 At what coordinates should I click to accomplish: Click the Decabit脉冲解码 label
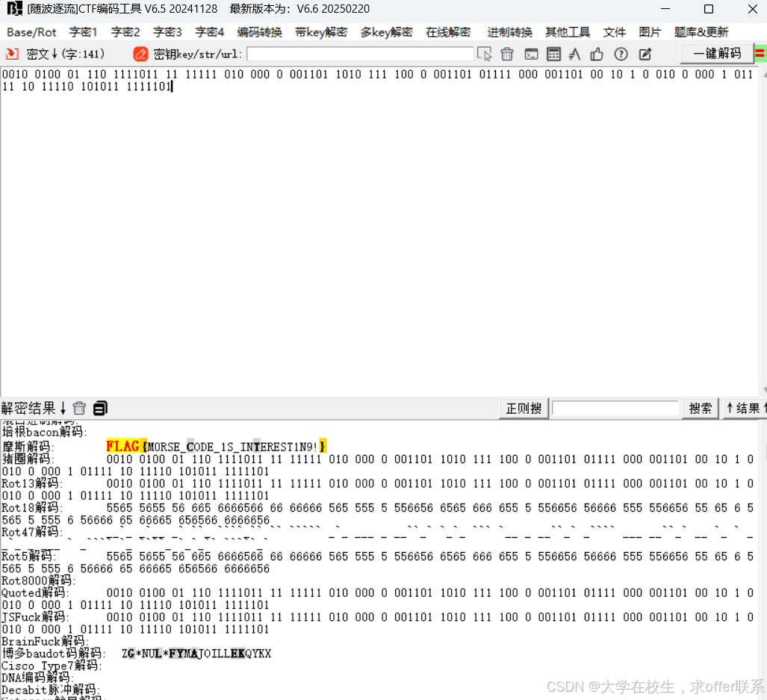tap(50, 690)
